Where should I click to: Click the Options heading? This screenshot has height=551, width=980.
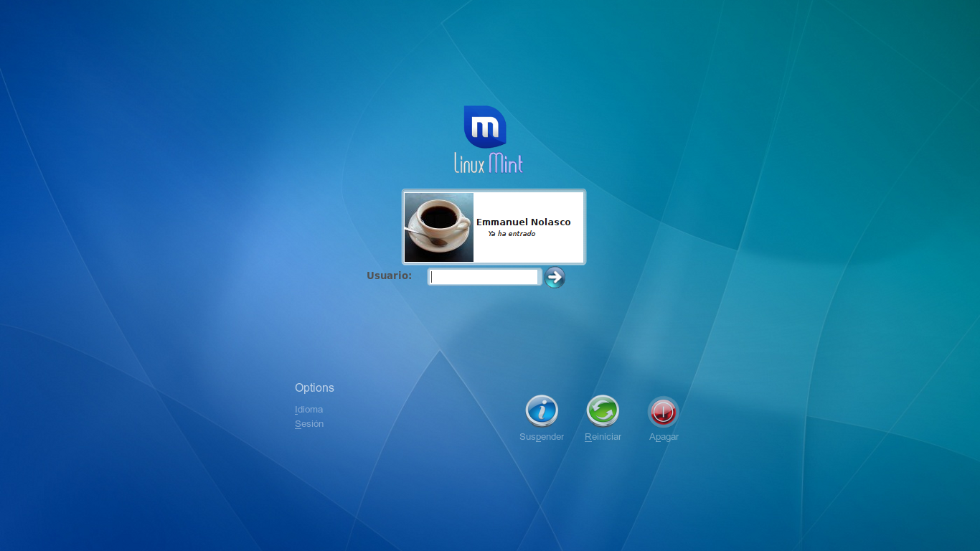[314, 387]
